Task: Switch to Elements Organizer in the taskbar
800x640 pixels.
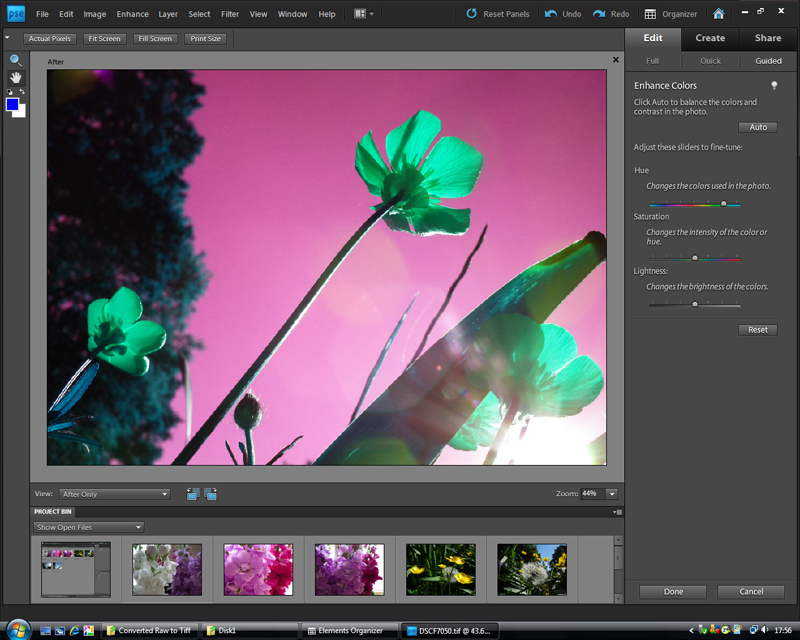Action: (350, 631)
